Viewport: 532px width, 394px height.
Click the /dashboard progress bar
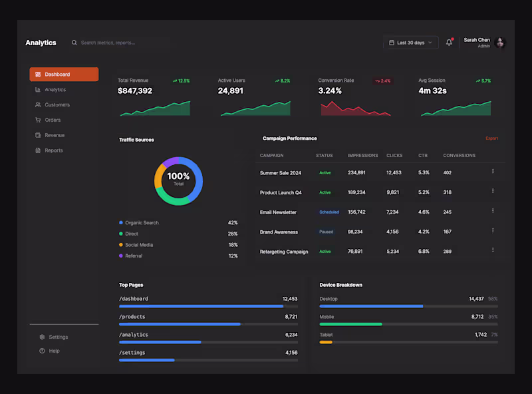click(x=208, y=306)
